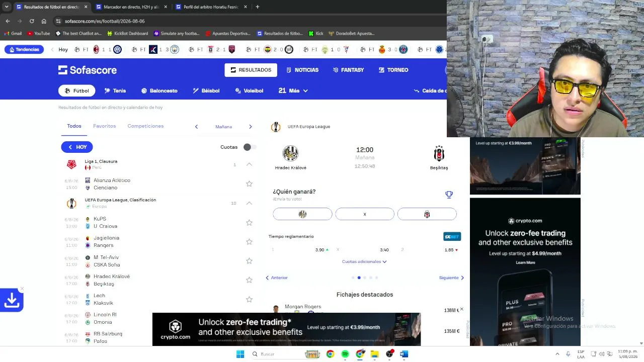Click the address bar URL
Viewport: 644px width, 362px height.
(x=105, y=21)
